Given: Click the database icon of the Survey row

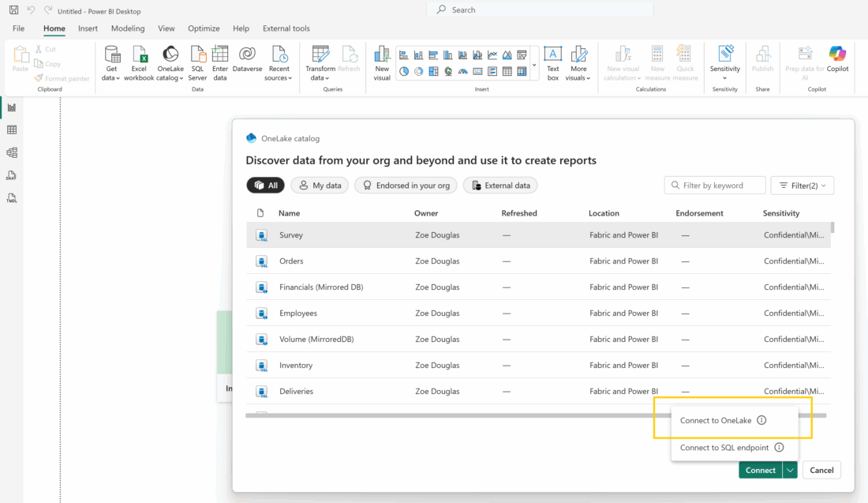Looking at the screenshot, I should (x=262, y=235).
